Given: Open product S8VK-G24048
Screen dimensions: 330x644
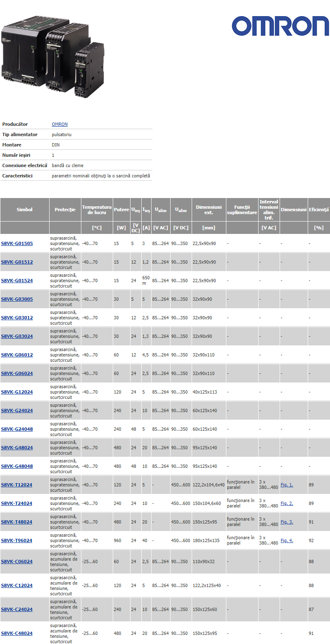Looking at the screenshot, I should click(17, 429).
